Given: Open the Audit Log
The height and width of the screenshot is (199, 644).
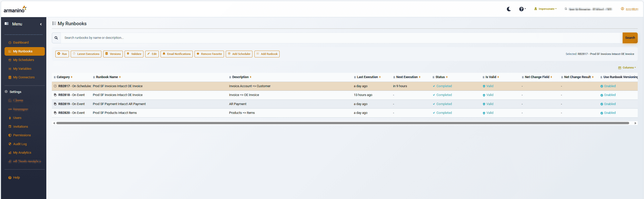Looking at the screenshot, I should pos(20,144).
